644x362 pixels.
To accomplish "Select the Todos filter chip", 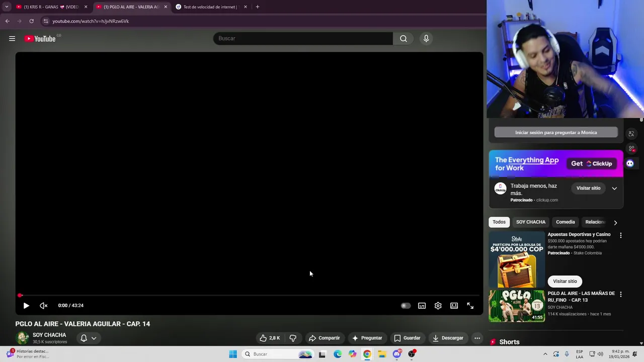I will (x=499, y=222).
